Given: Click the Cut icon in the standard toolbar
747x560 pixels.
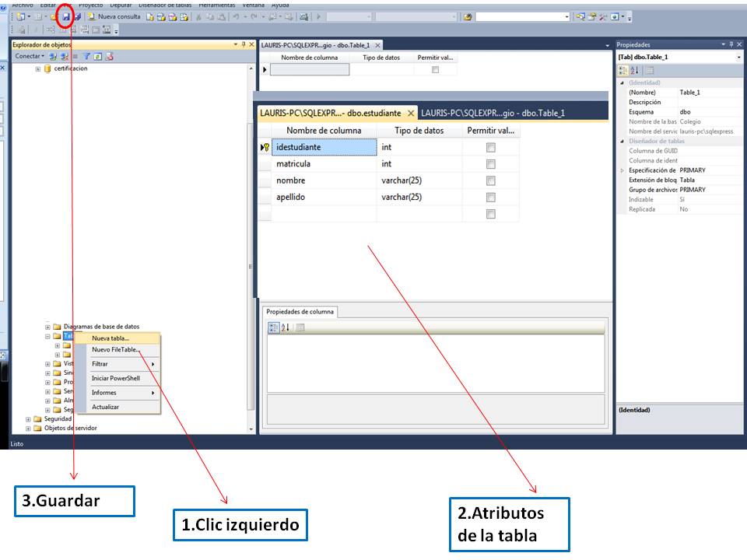Looking at the screenshot, I should click(x=198, y=17).
